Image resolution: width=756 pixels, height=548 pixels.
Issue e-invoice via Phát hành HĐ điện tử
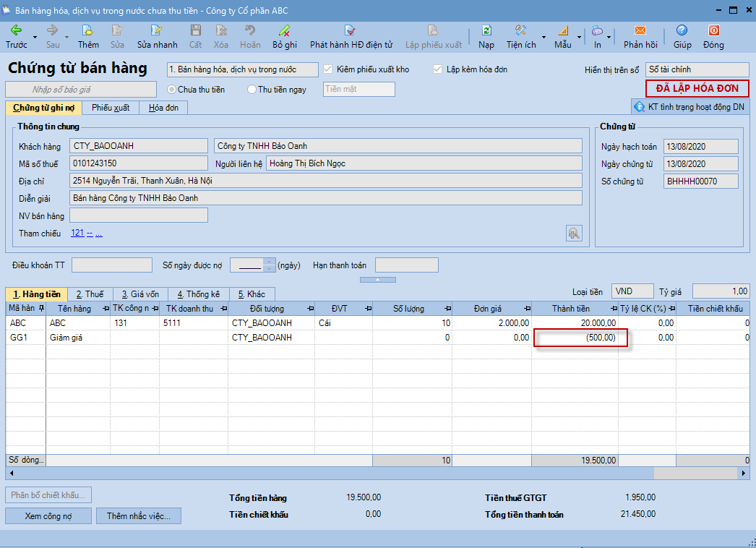pyautogui.click(x=351, y=31)
